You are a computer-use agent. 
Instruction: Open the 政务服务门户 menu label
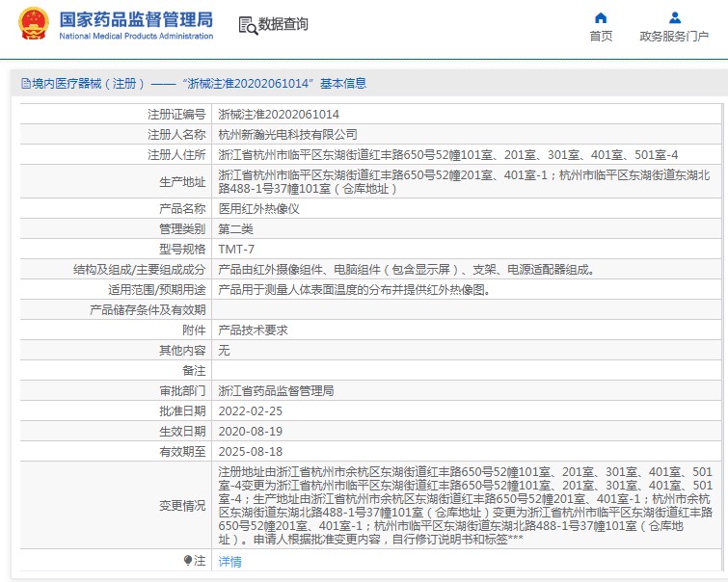pos(674,37)
